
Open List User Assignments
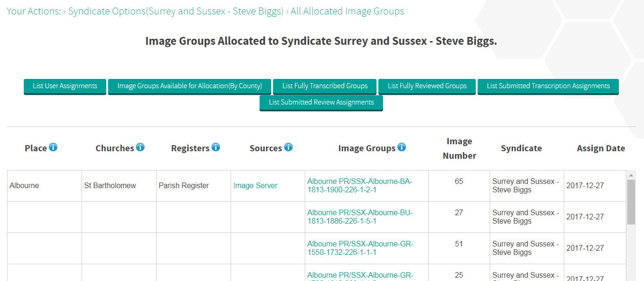click(65, 86)
